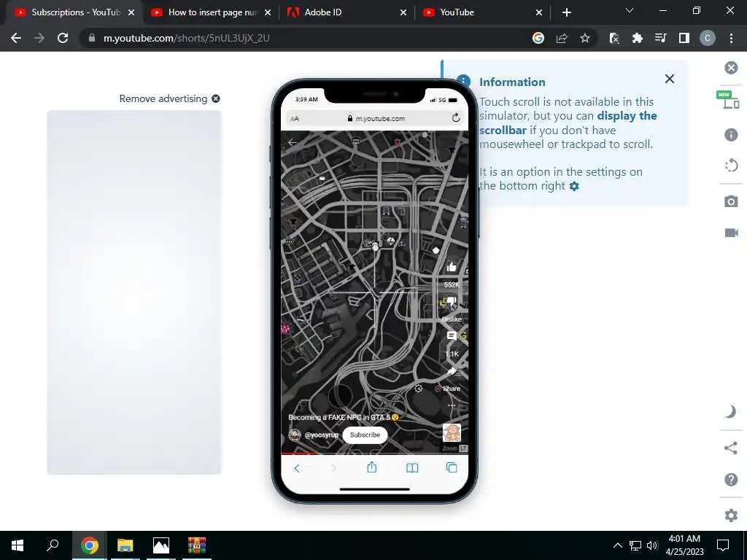Share this page from the address bar
Viewport: 747px width, 560px height.
(x=561, y=38)
